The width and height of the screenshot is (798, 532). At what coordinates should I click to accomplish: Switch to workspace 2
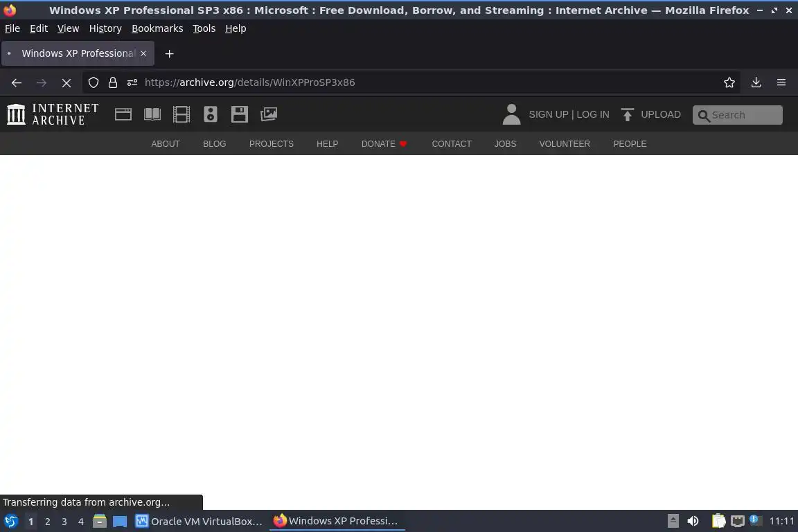point(47,522)
